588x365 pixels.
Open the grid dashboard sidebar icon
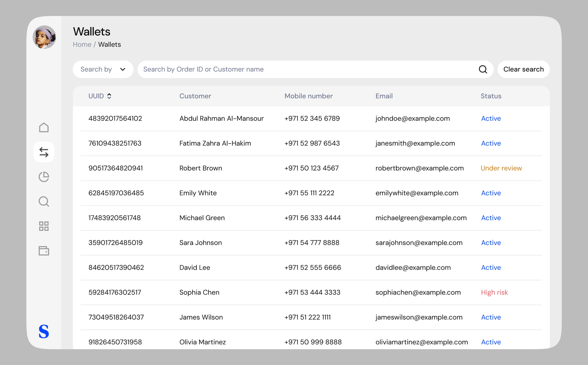44,226
